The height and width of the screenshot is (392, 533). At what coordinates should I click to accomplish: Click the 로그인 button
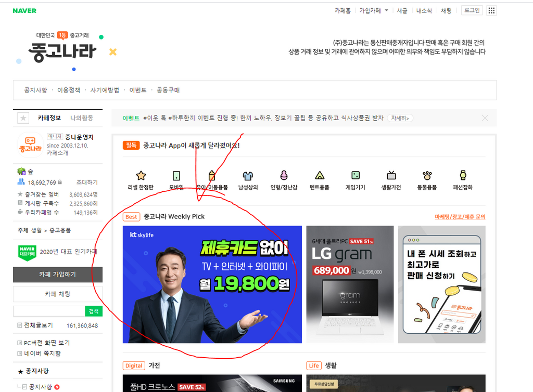tap(472, 10)
